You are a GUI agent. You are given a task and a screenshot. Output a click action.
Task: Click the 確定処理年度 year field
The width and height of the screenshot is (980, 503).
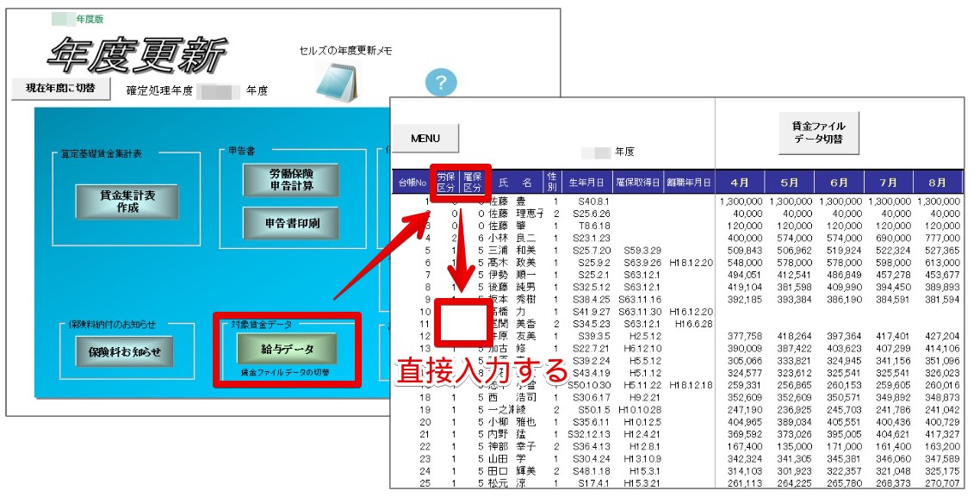[219, 91]
